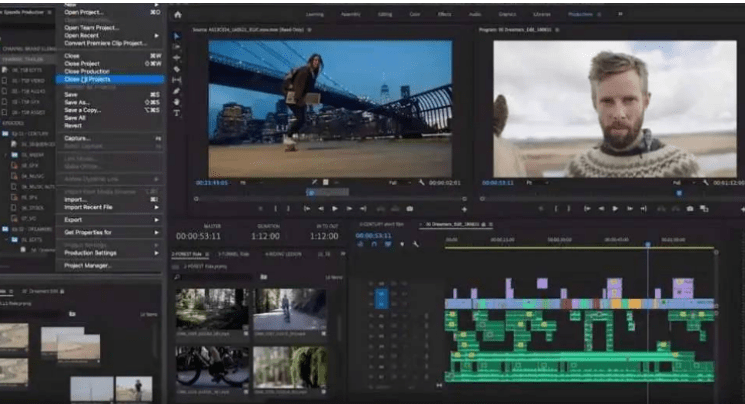Toggle timeline snap magnet

pyautogui.click(x=374, y=244)
